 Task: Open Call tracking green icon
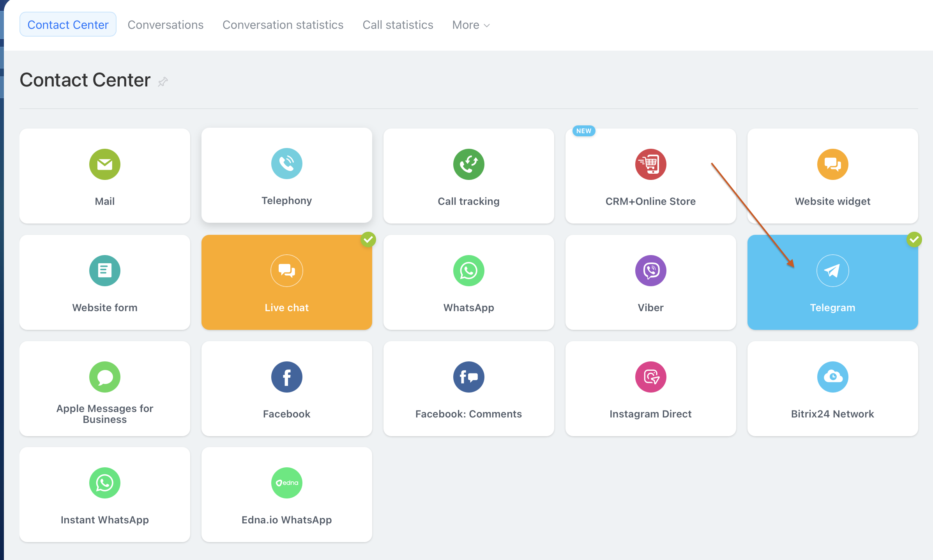(468, 164)
